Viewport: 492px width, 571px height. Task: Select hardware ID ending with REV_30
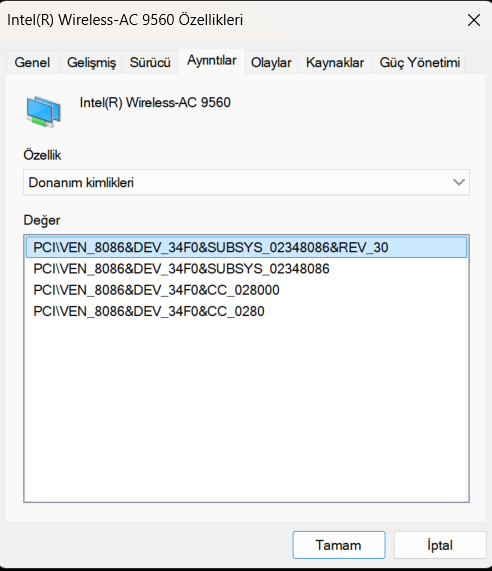point(246,248)
